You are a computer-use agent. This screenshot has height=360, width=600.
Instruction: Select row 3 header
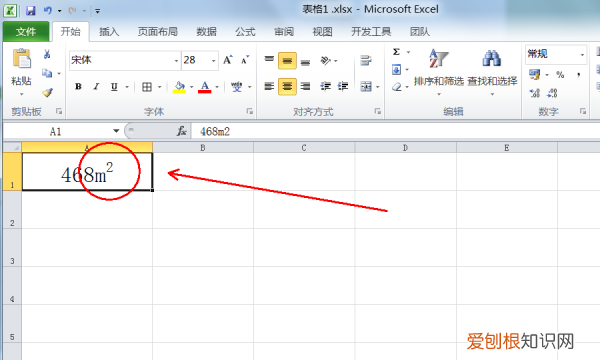tap(12, 248)
